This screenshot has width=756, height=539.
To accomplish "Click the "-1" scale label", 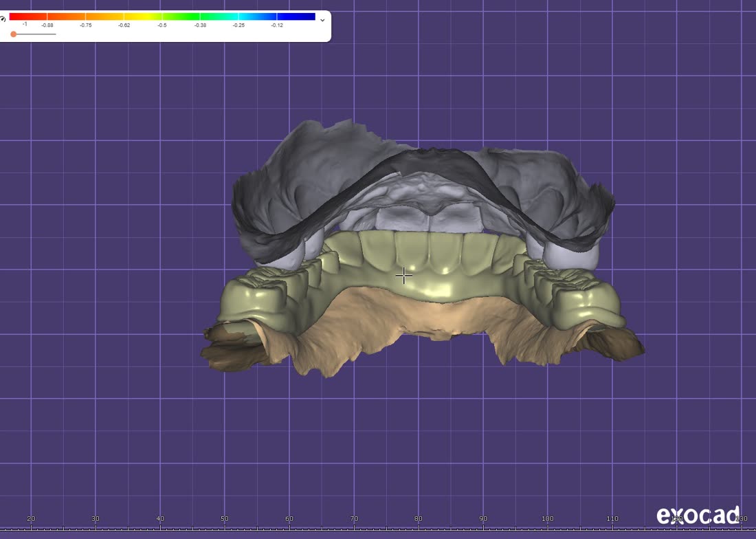I will pos(25,24).
